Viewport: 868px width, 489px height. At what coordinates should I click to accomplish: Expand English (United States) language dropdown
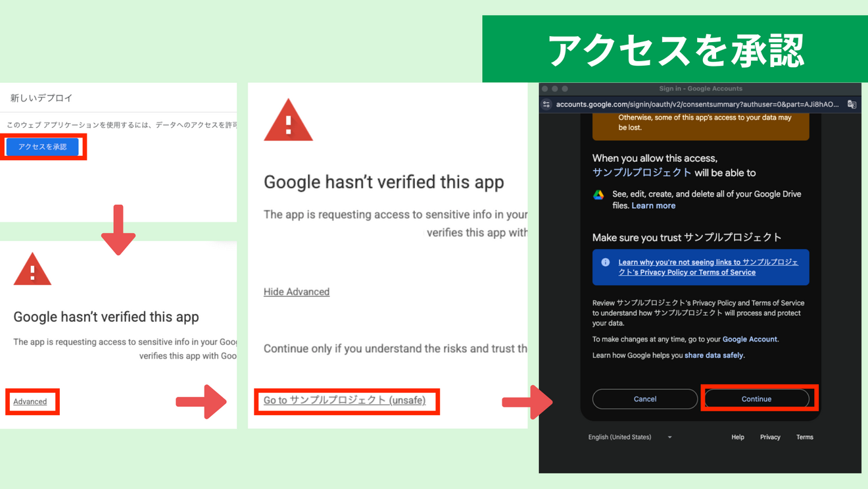coord(630,437)
